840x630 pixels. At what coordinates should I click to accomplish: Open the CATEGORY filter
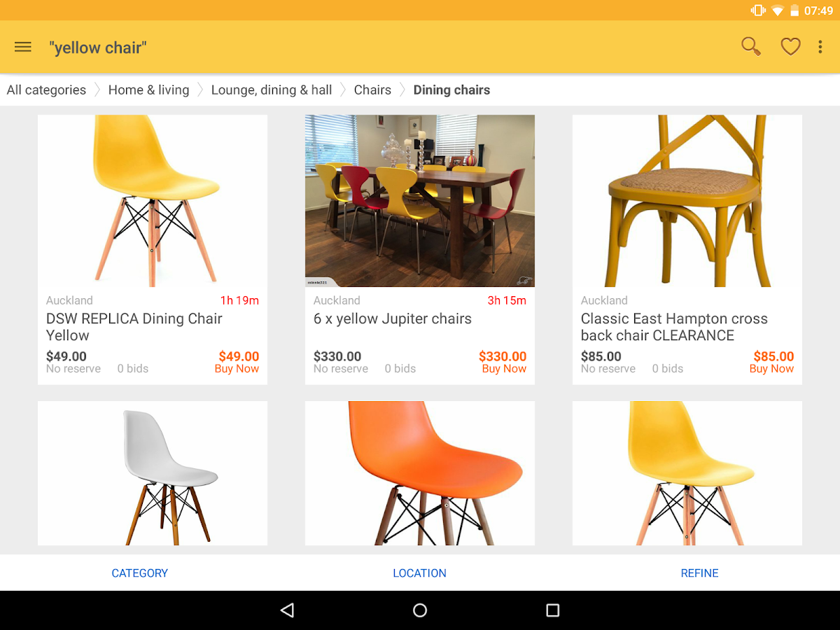[140, 573]
